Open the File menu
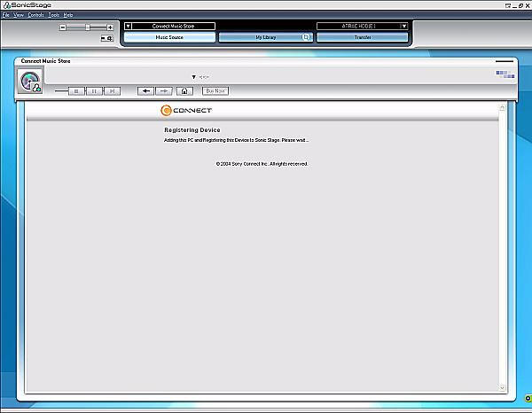Viewport: 532px width, 413px height. pos(6,15)
